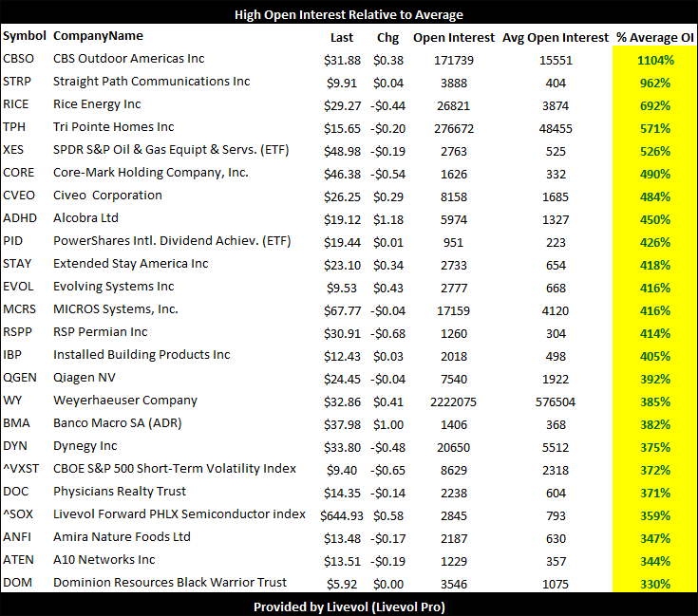Select the EVOL symbol
698x616 pixels.
pos(18,286)
